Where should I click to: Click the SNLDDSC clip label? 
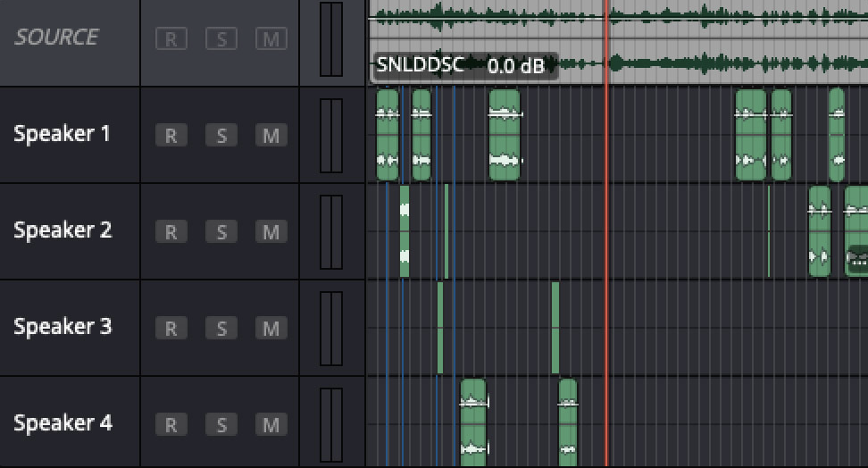pyautogui.click(x=420, y=65)
